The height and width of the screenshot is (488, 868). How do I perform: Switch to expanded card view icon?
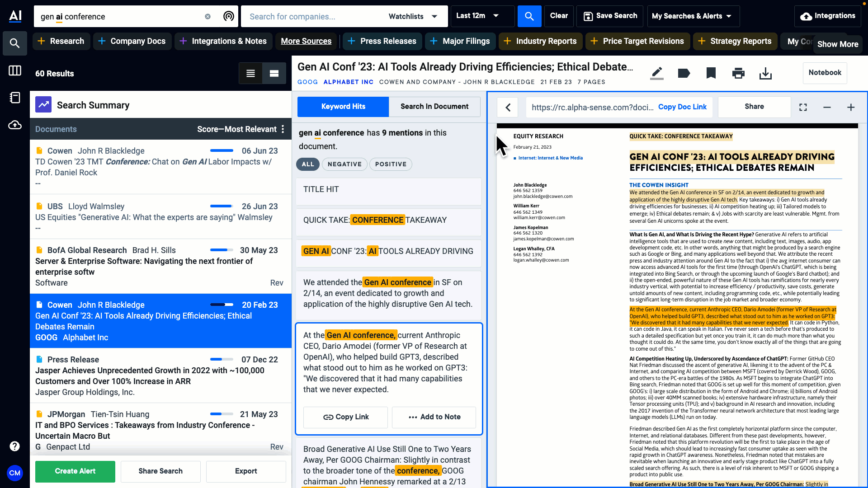point(274,73)
